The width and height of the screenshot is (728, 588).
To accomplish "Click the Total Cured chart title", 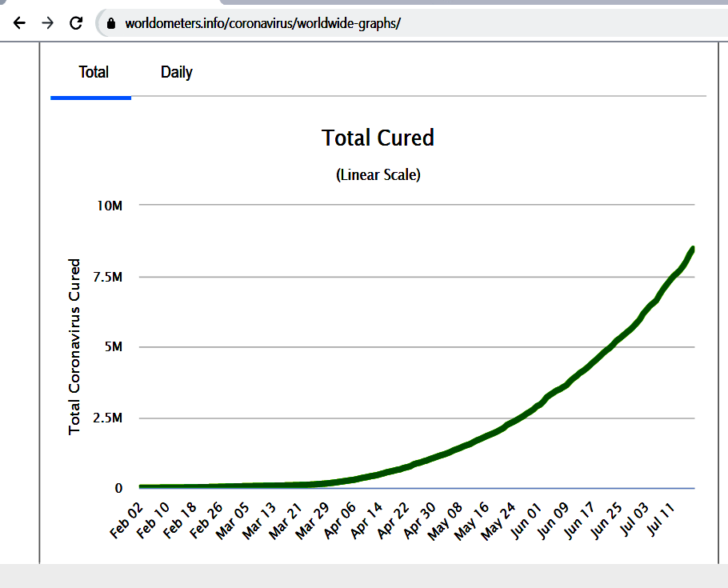I will click(x=378, y=138).
